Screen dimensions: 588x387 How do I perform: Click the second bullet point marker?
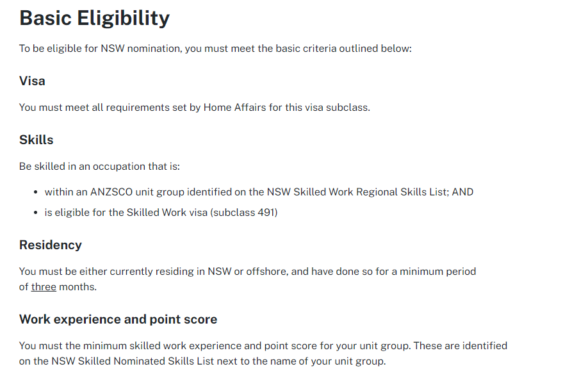[x=36, y=213]
